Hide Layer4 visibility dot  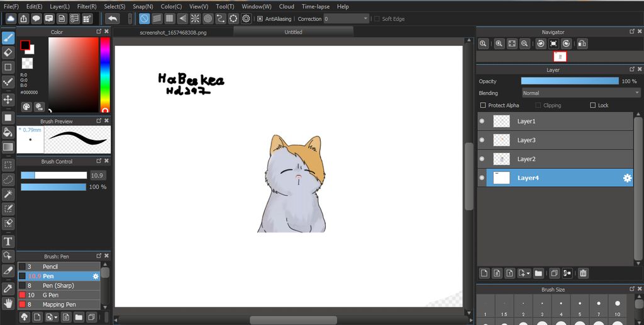click(482, 178)
